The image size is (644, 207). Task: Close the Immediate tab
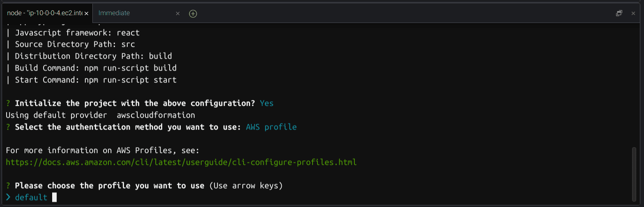[x=178, y=14]
